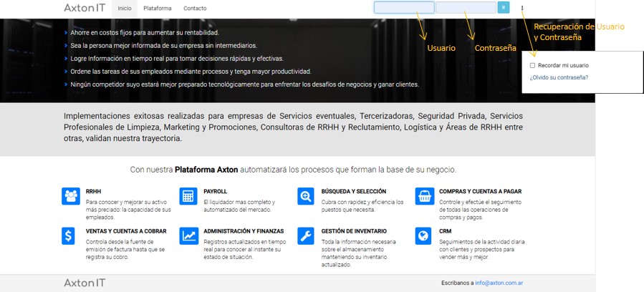Open the Inicio tab

[125, 9]
